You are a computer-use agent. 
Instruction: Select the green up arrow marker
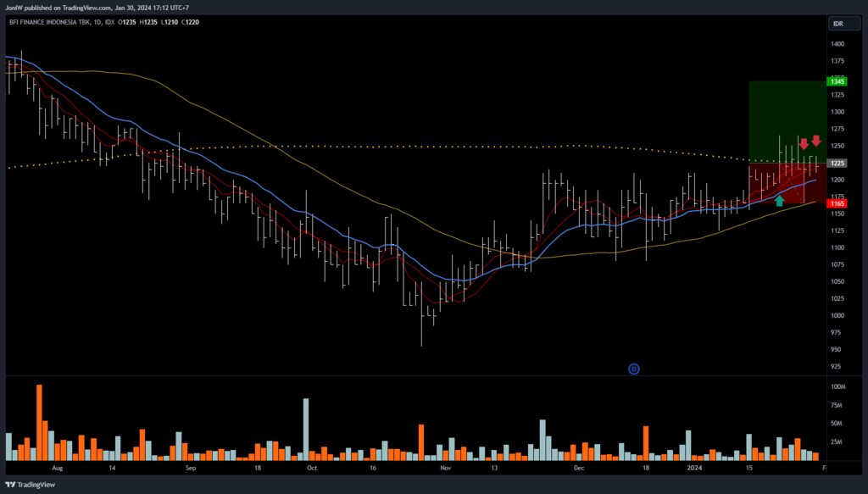pyautogui.click(x=780, y=200)
